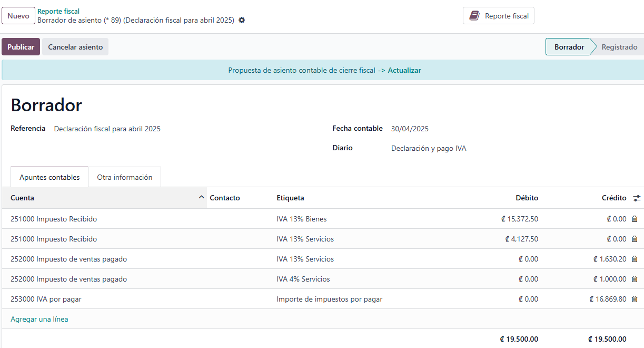Go to Reporte fiscal breadcrumb
Image resolution: width=644 pixels, height=348 pixels.
[58, 11]
